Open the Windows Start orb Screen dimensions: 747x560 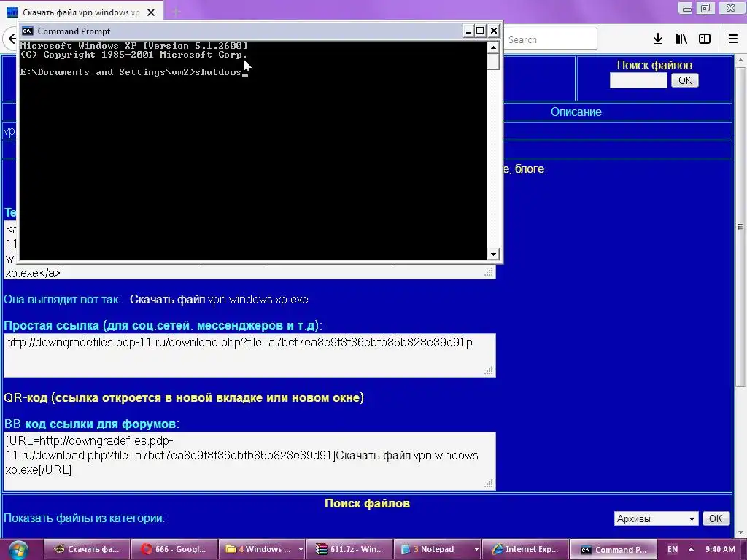(18, 550)
